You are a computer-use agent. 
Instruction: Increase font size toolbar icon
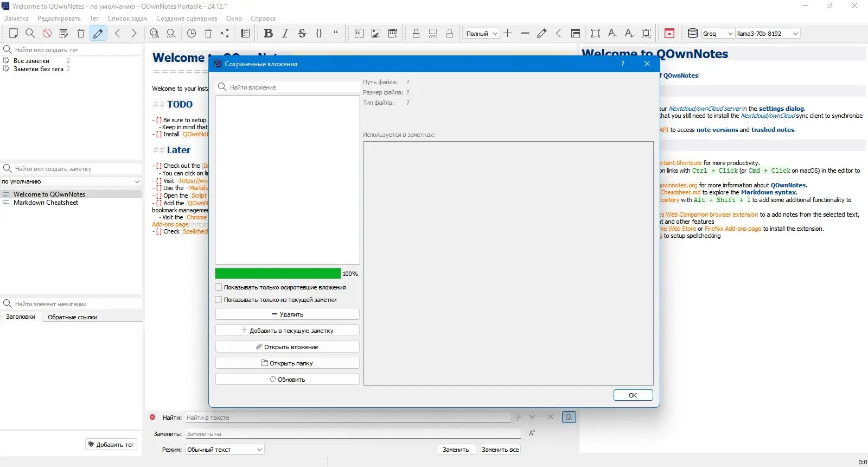coord(612,33)
